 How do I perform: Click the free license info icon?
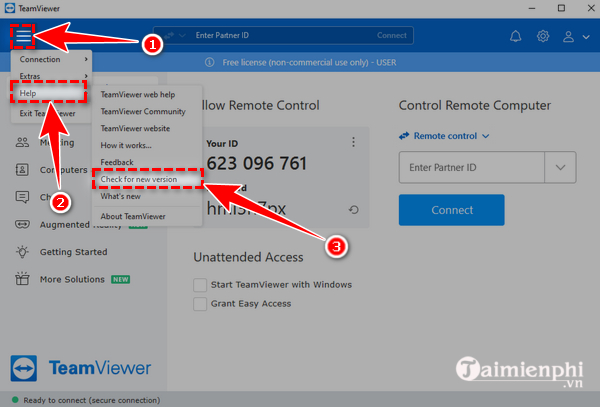tap(209, 62)
